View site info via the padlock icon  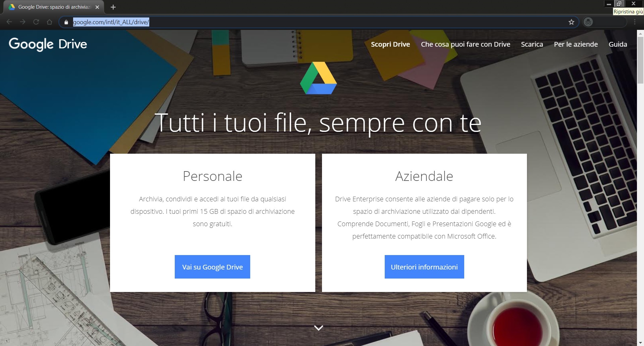click(x=66, y=22)
